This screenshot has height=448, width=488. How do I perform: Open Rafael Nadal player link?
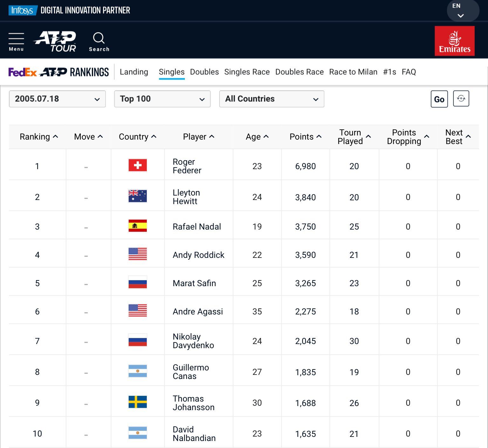(197, 227)
